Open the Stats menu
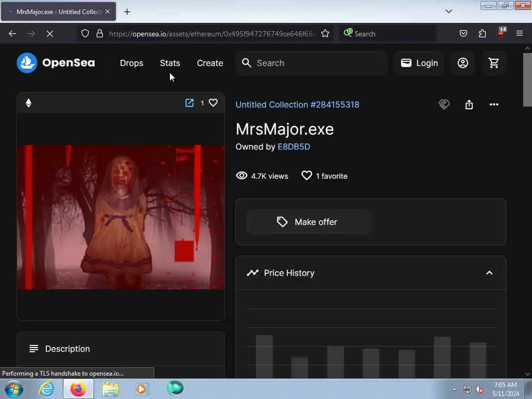 (x=170, y=63)
